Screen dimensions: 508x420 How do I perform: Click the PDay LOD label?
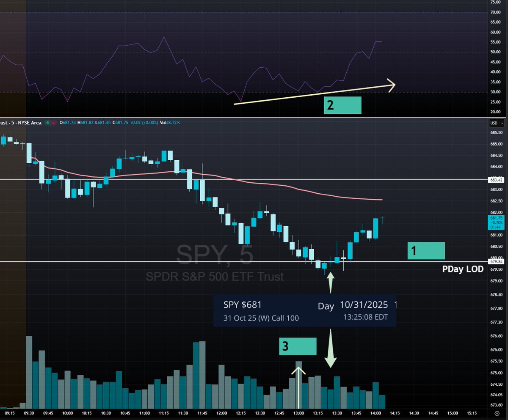coord(463,269)
